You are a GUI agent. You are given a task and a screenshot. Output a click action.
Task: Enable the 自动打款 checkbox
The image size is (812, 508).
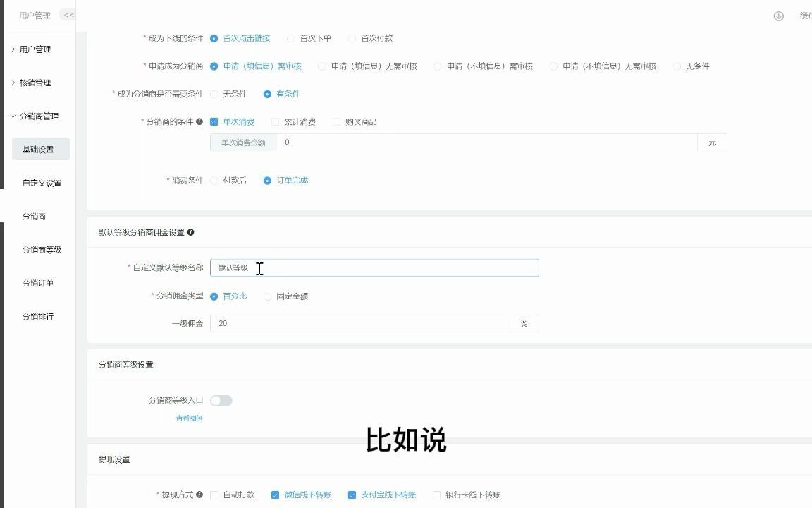214,495
